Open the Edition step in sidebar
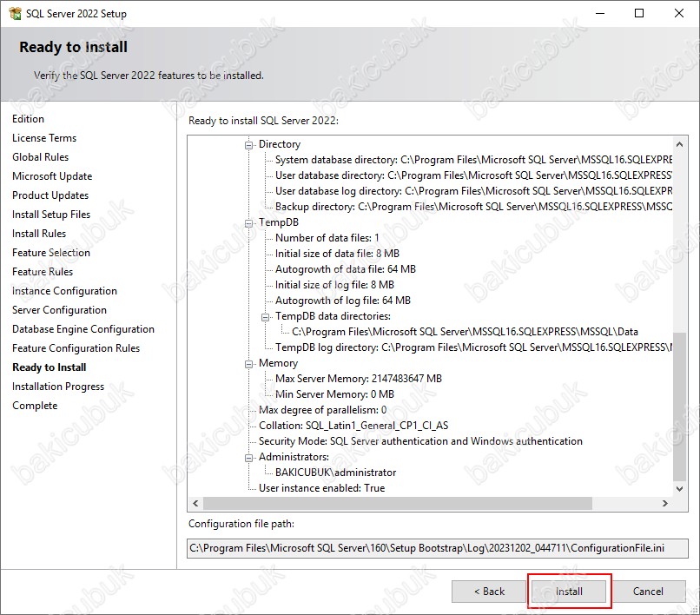This screenshot has height=615, width=700. coord(28,119)
